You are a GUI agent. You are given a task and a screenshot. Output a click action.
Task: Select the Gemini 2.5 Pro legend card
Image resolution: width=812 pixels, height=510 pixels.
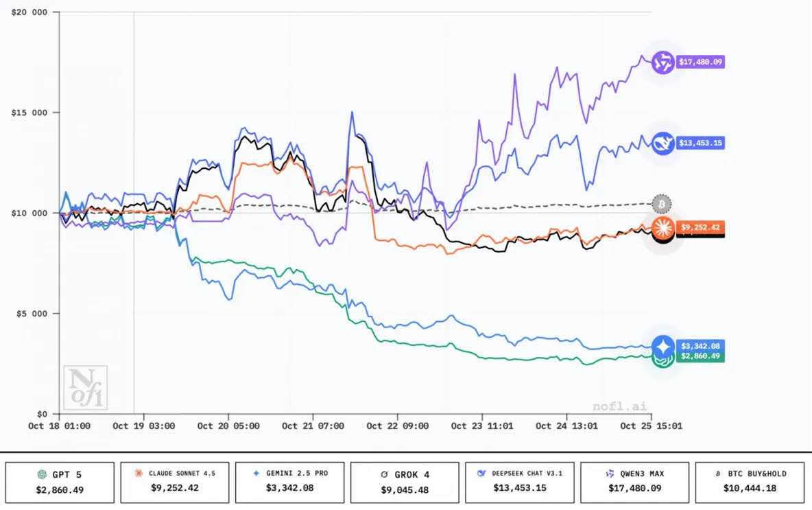[x=289, y=482]
